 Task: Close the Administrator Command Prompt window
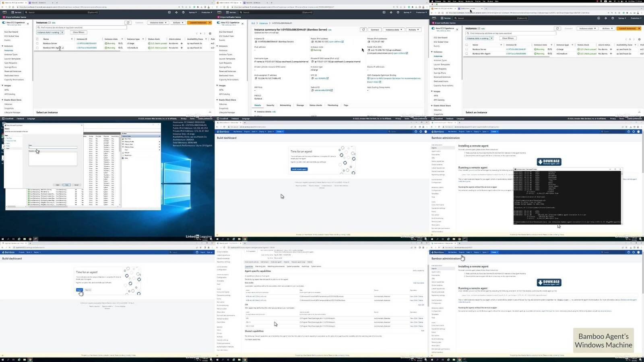click(x=620, y=169)
